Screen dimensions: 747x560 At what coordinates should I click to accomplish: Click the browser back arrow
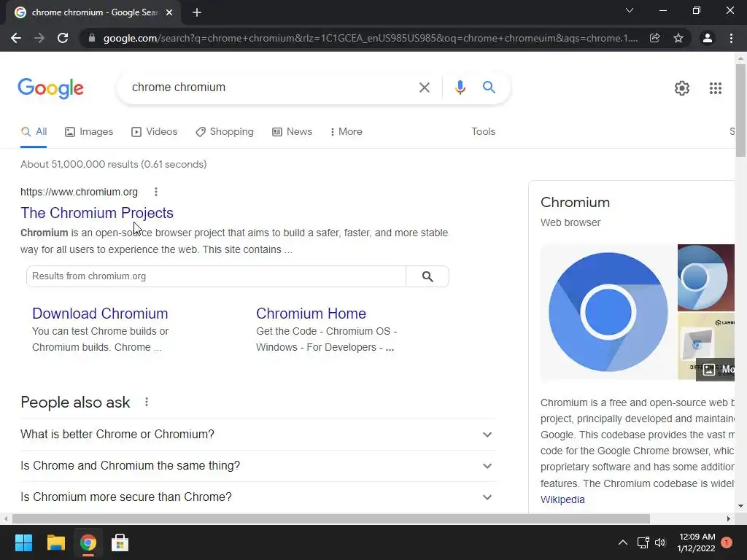point(16,38)
